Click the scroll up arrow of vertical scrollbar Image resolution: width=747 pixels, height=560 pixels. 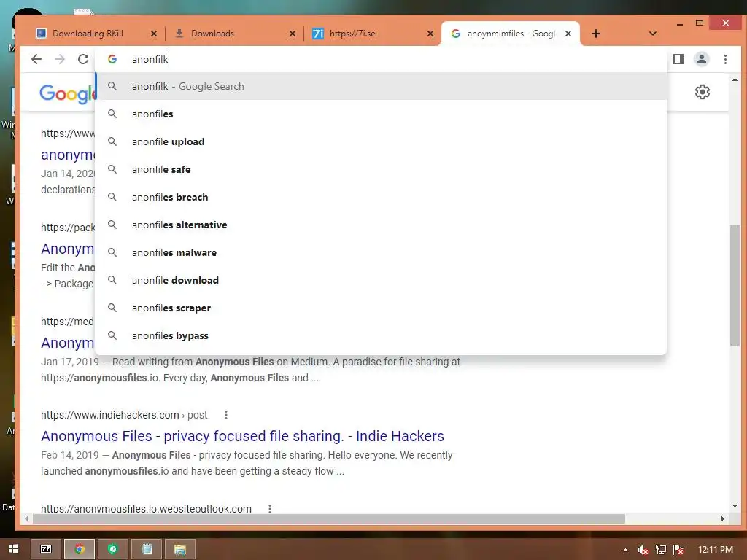(734, 80)
